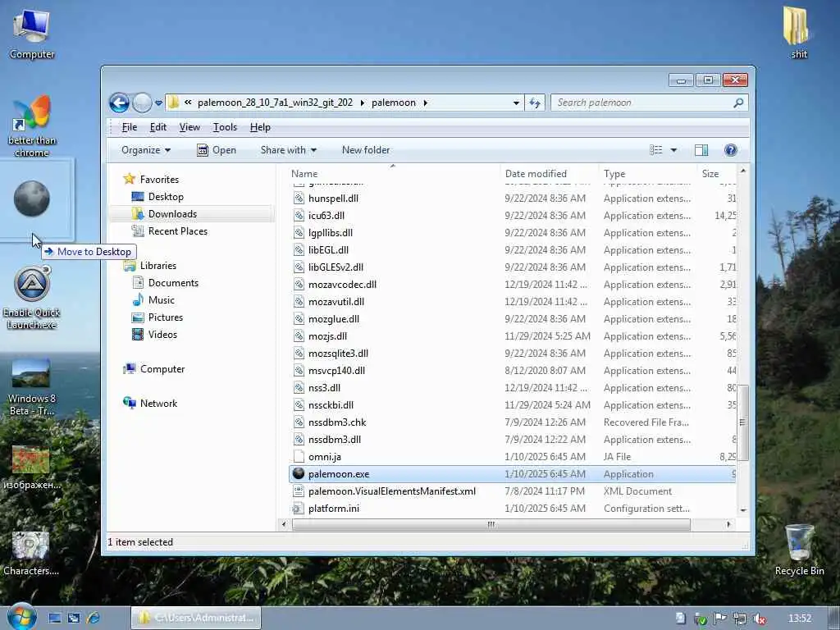840x630 pixels.
Task: Select the 'better than chrome' desktop shortcut
Action: point(32,127)
